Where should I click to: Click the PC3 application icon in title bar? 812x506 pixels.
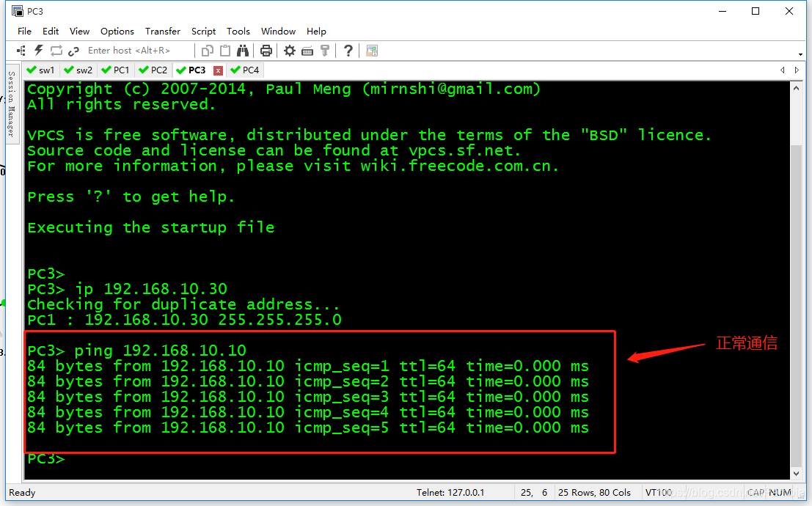click(x=17, y=11)
